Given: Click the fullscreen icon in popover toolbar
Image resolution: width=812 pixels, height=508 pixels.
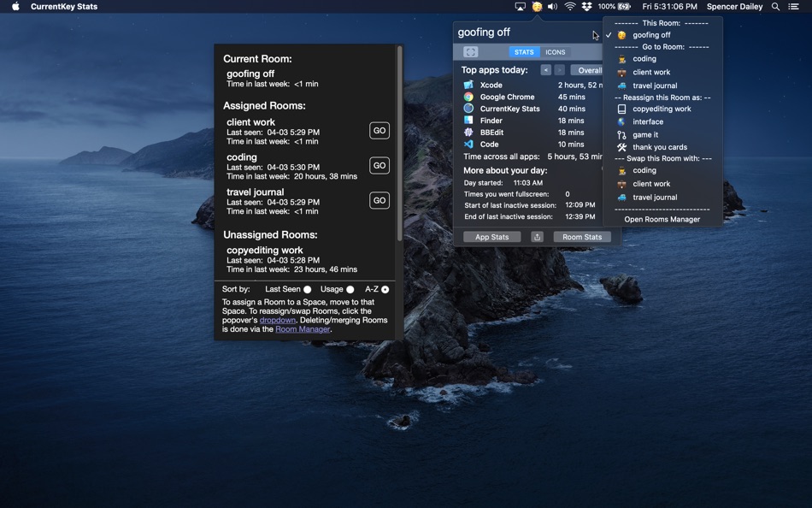Looking at the screenshot, I should [470, 52].
